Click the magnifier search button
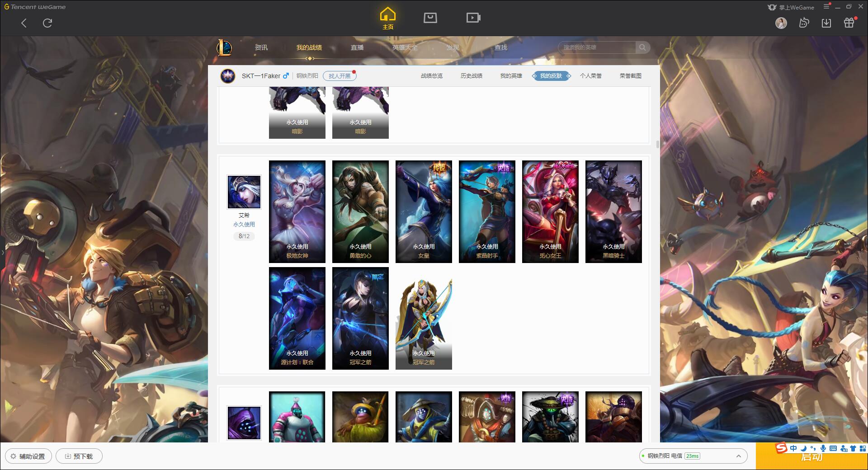 (642, 47)
